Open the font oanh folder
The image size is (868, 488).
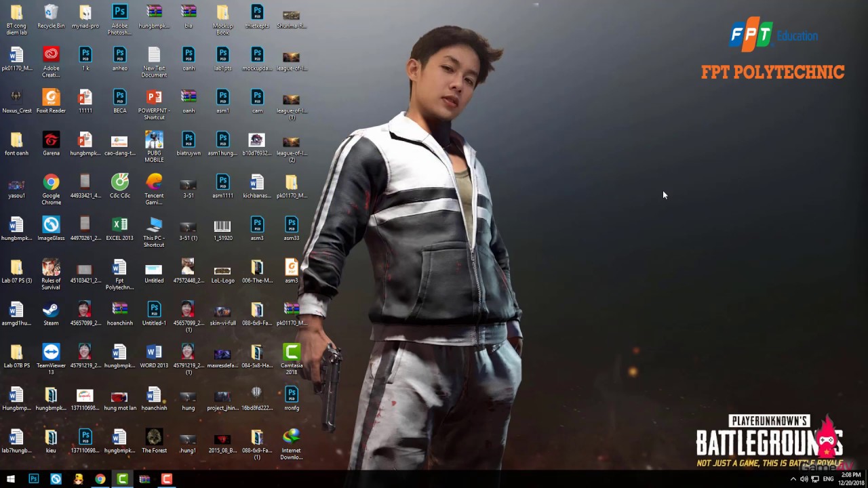tap(16, 144)
